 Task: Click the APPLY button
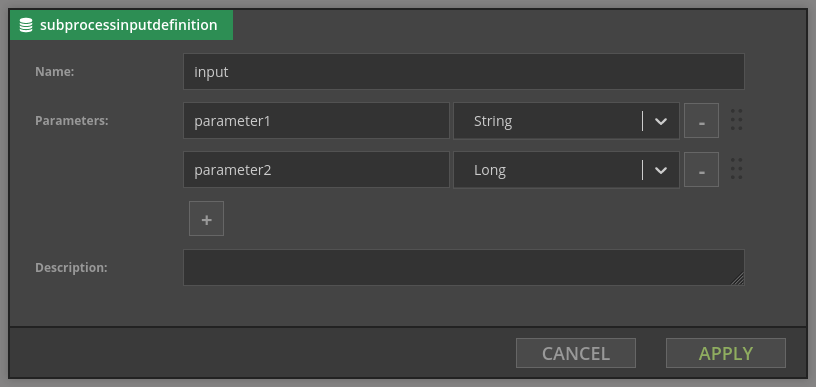point(726,353)
